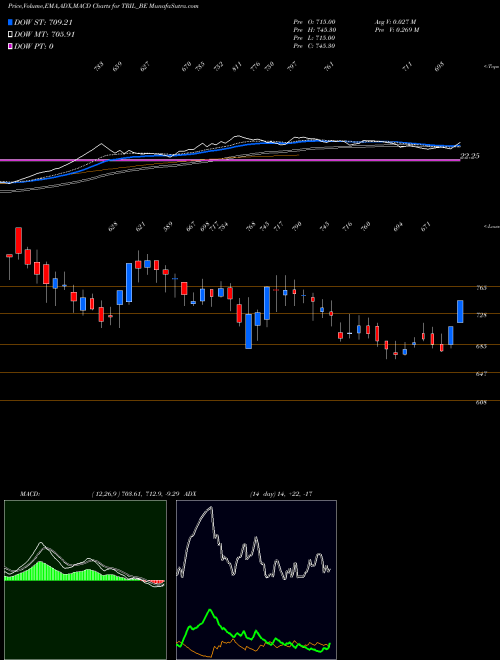Click the ADX (14 day) values text

(281, 494)
